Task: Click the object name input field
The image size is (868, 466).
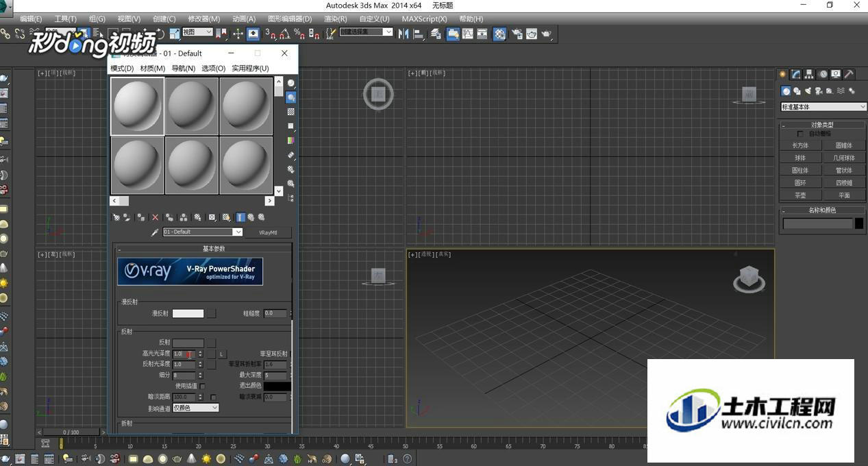Action: [x=818, y=223]
